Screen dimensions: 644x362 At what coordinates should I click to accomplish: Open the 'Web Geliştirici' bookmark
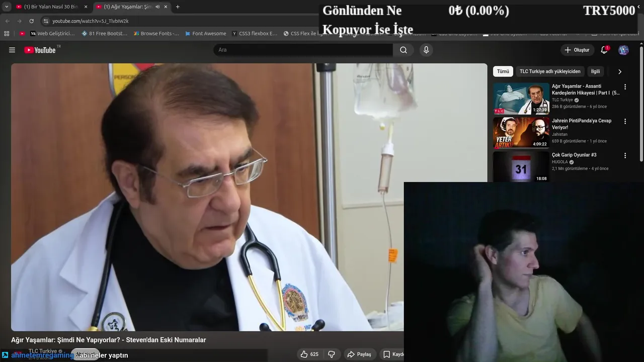point(52,34)
